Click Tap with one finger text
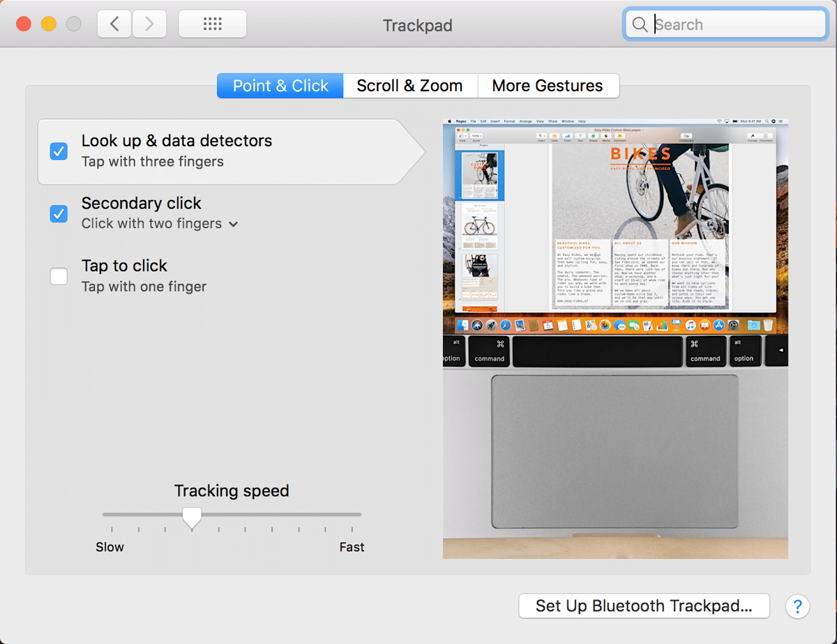The image size is (837, 644). click(144, 286)
